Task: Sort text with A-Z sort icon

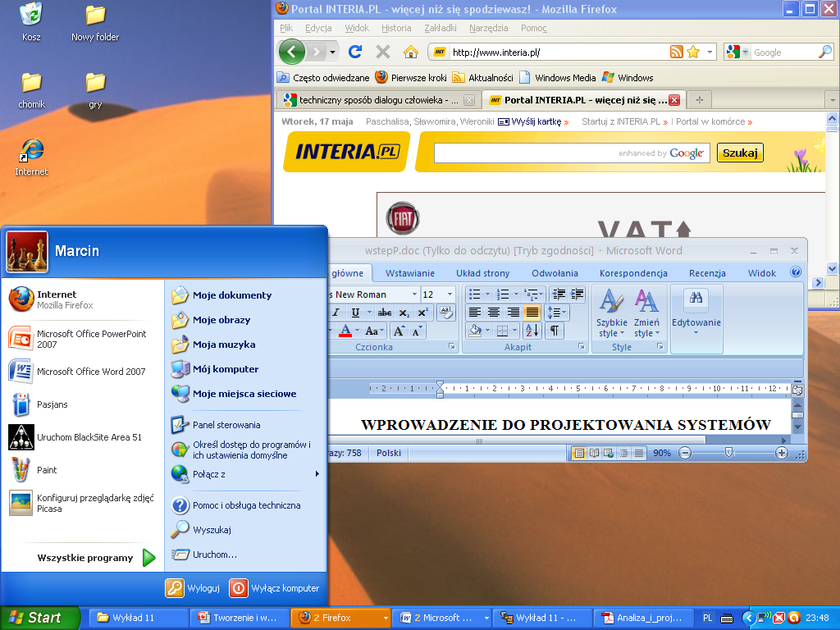Action: point(532,331)
